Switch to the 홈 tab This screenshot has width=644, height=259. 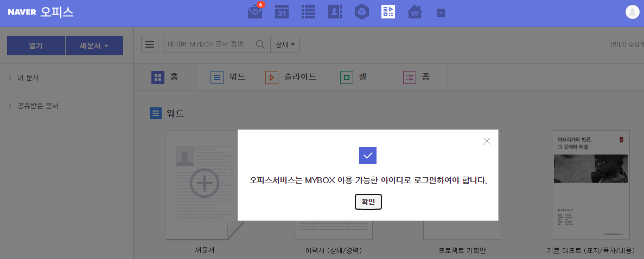click(x=165, y=77)
